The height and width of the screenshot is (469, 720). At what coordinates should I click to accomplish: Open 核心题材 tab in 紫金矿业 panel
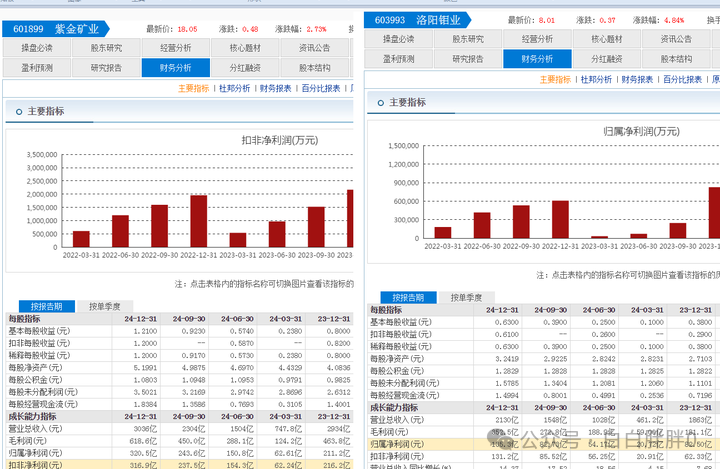click(x=245, y=48)
